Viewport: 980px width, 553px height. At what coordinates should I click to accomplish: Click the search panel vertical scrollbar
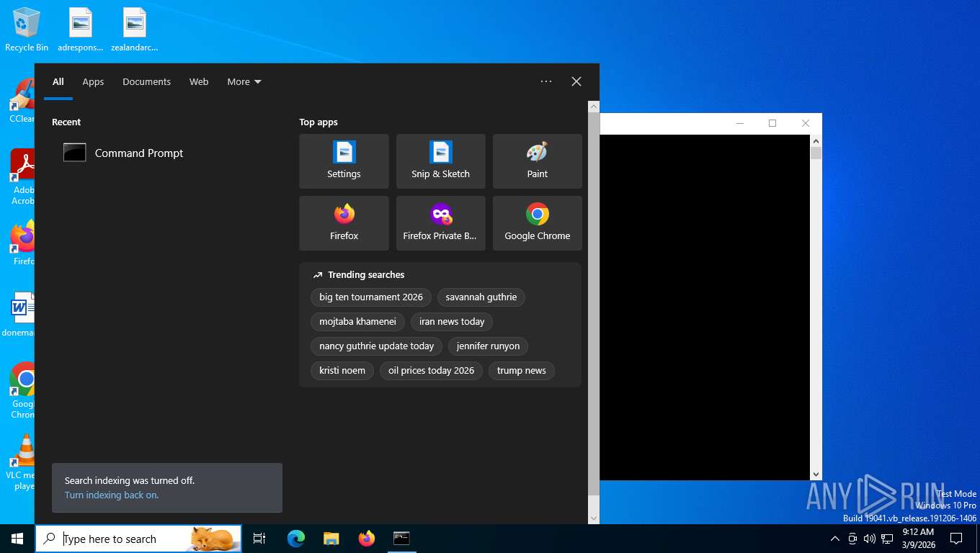(594, 302)
